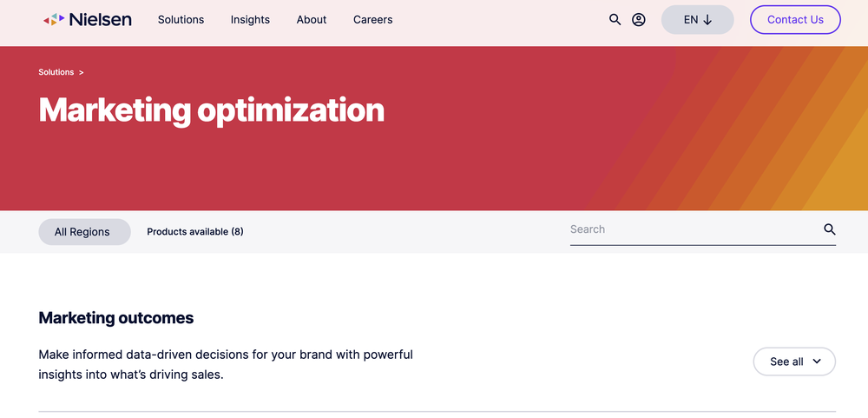Click the Products available (8) label
Image resolution: width=868 pixels, height=418 pixels.
[x=195, y=232]
